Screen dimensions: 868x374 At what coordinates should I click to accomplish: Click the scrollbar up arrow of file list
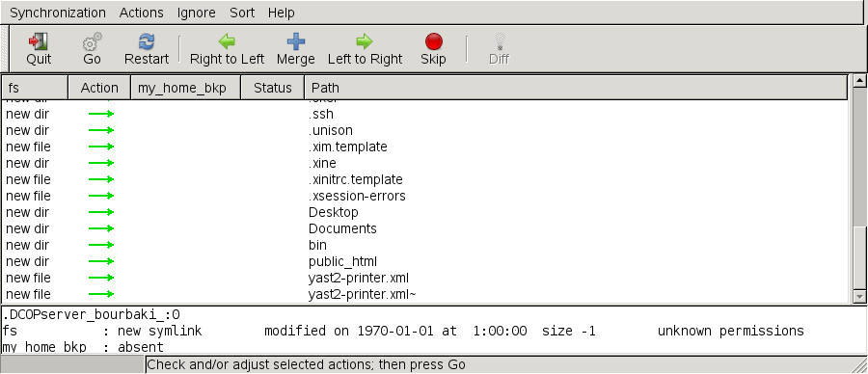coord(859,81)
